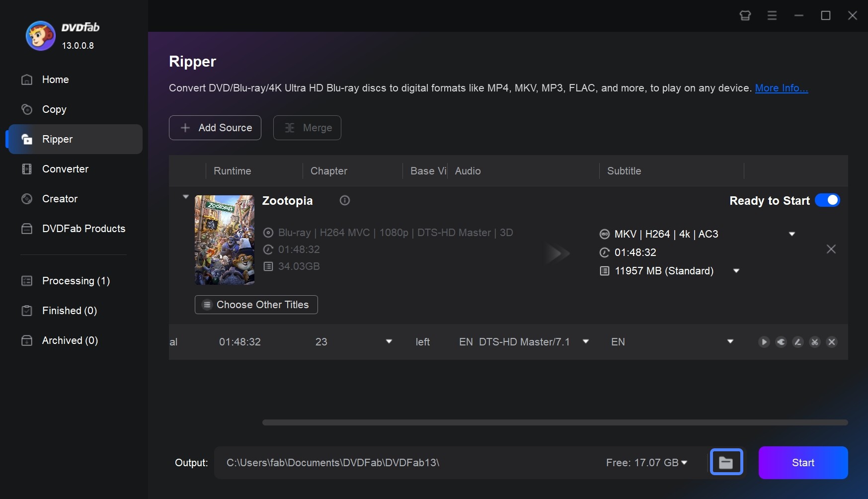
Task: Open the hamburger main menu
Action: 772,15
